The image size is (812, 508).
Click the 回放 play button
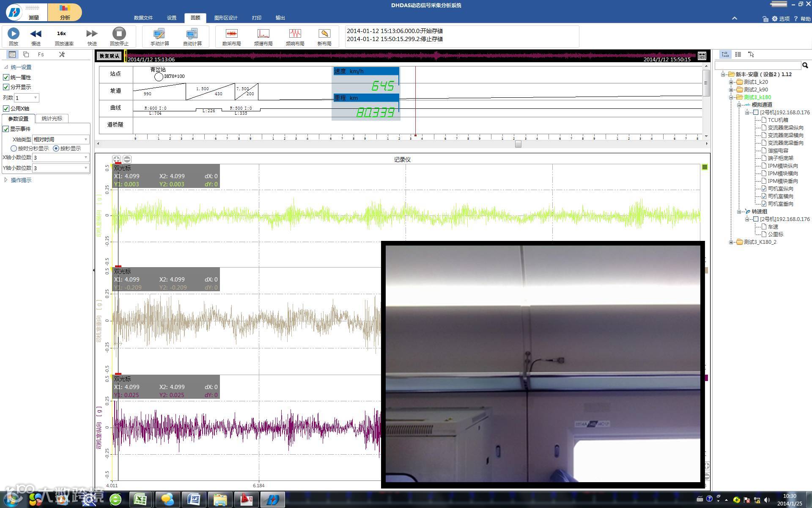pyautogui.click(x=14, y=34)
